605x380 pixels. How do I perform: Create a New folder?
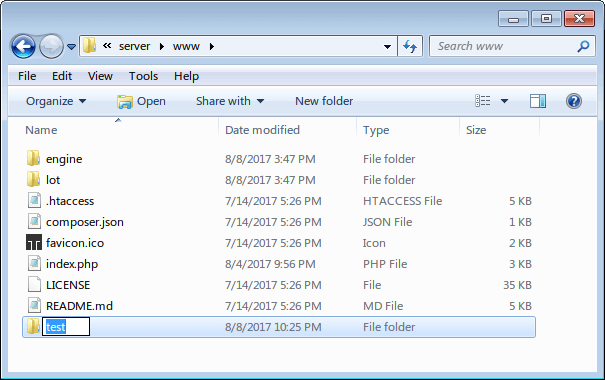tap(324, 101)
